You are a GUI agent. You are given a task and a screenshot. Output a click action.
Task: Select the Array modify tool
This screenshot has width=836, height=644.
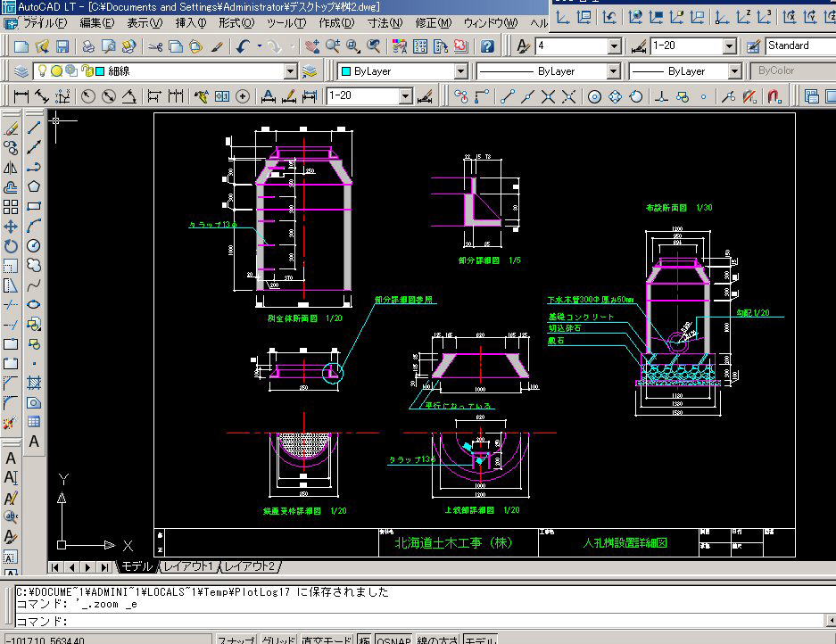11,207
